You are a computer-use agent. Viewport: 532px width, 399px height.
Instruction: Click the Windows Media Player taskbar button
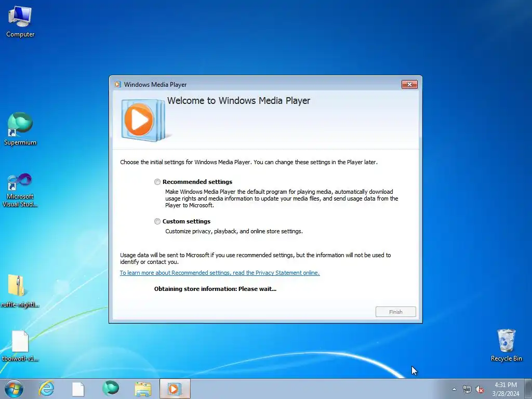175,389
